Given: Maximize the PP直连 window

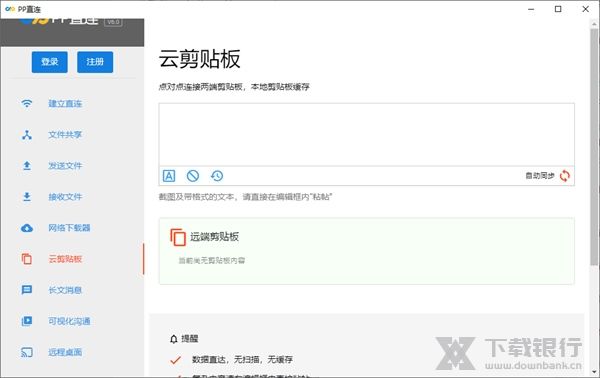Looking at the screenshot, I should [x=558, y=9].
